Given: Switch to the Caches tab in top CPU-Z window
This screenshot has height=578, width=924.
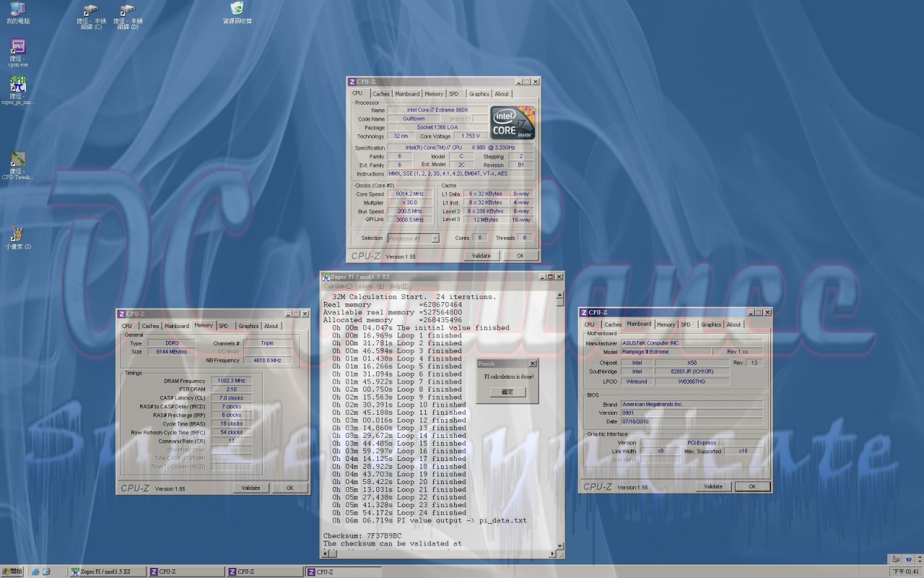Looking at the screenshot, I should pos(380,94).
